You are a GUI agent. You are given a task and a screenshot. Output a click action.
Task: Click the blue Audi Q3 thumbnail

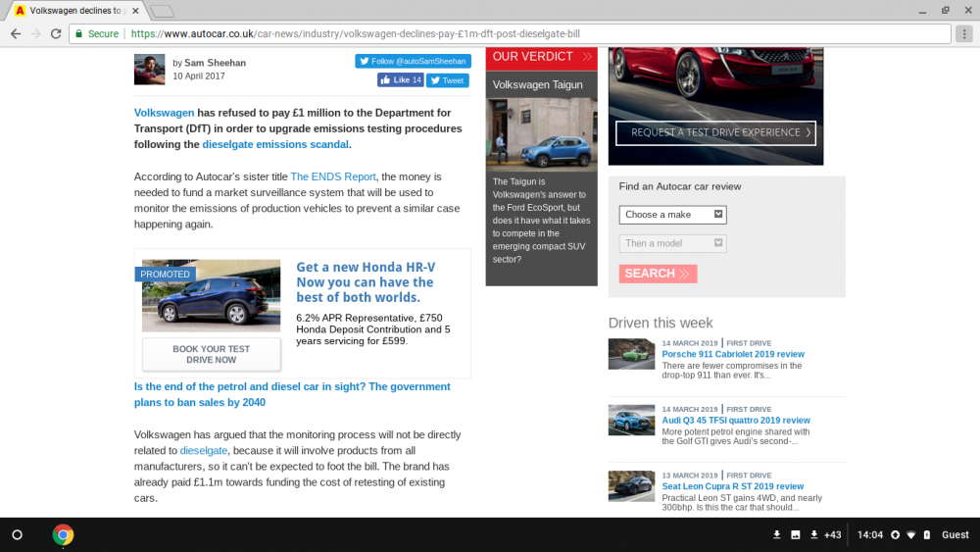click(631, 420)
